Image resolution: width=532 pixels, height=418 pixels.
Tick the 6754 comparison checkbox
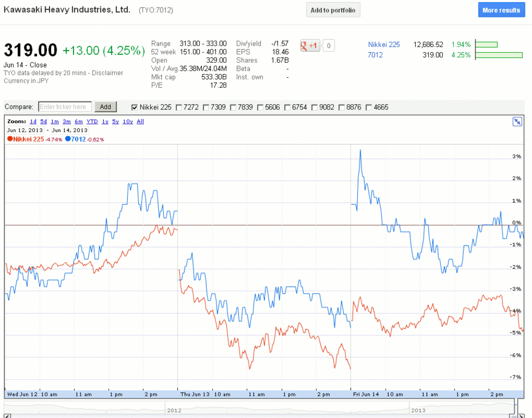[287, 107]
